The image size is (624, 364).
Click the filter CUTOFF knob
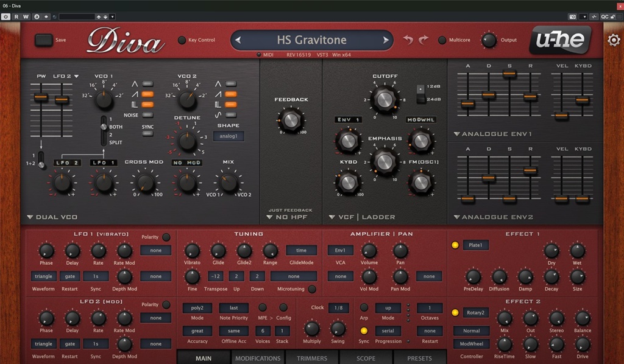(x=385, y=99)
